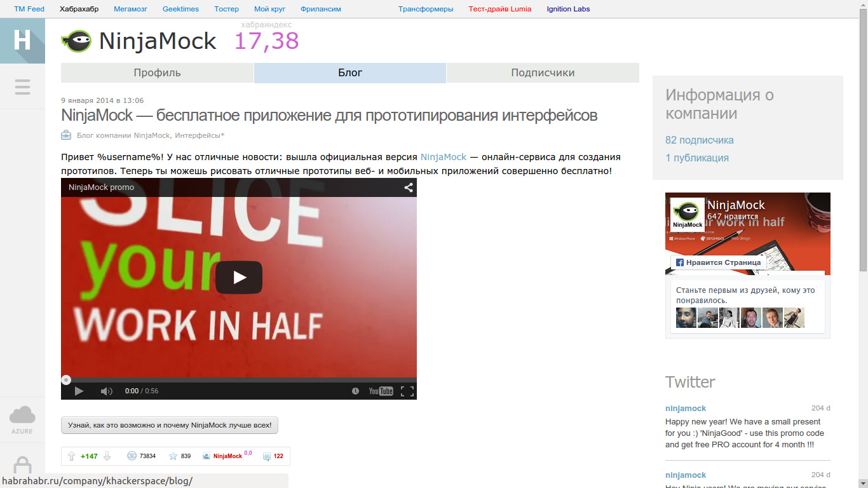Open the video on YouTube via the logo

(381, 391)
